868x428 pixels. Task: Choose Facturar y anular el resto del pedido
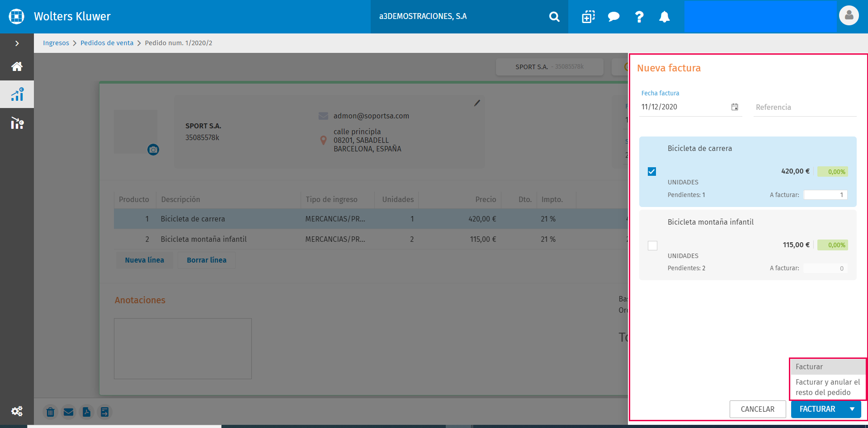[828, 387]
